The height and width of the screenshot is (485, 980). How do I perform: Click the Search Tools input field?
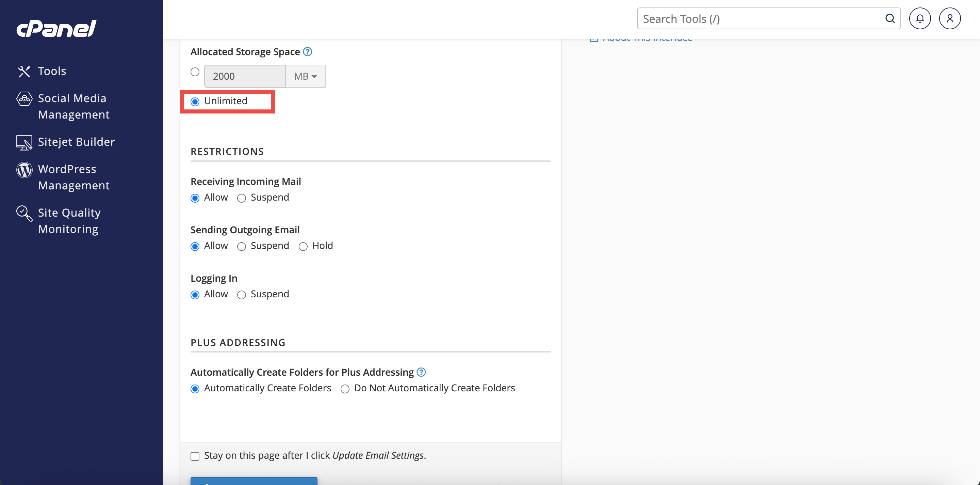(761, 18)
